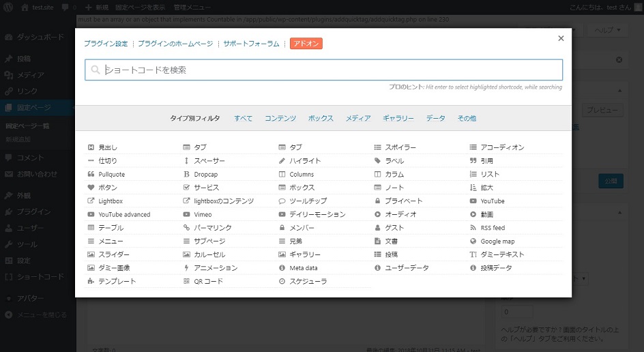Screen dimensions: 644x352
Task: Show すべて shortcodes filter
Action: pos(243,119)
